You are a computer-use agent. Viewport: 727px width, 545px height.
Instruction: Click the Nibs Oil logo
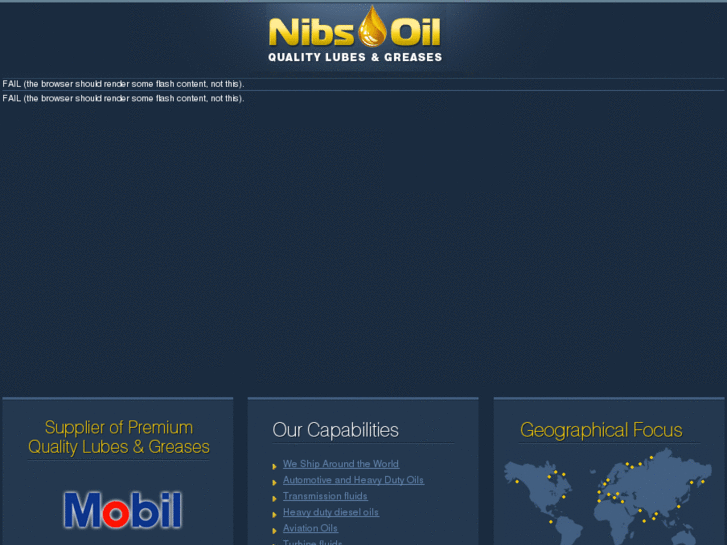tap(355, 33)
